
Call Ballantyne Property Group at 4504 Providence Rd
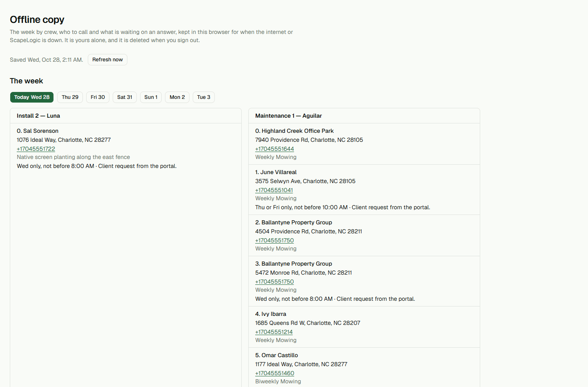pos(274,240)
